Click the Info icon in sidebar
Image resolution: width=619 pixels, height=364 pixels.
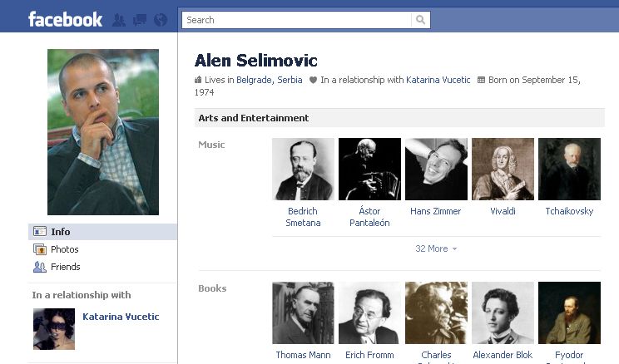[39, 232]
